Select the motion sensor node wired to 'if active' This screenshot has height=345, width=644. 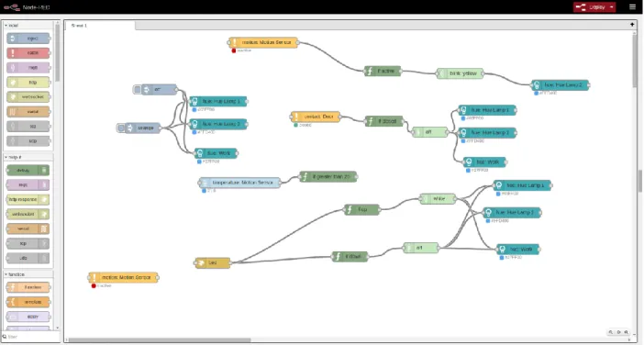tap(263, 42)
